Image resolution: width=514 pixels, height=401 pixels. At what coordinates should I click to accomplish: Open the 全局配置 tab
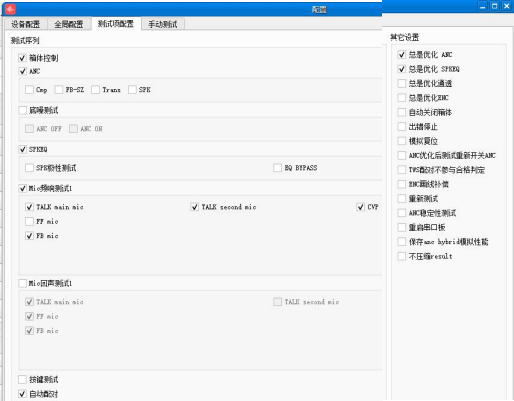(69, 24)
